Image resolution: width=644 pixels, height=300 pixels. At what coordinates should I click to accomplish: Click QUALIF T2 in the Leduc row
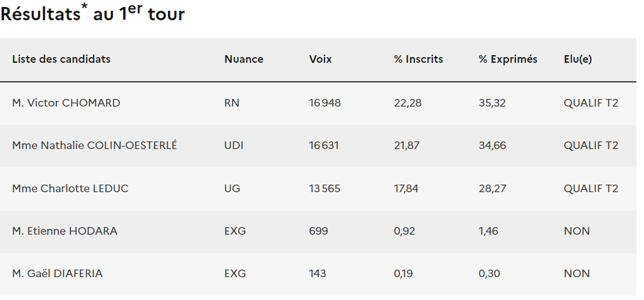click(591, 188)
